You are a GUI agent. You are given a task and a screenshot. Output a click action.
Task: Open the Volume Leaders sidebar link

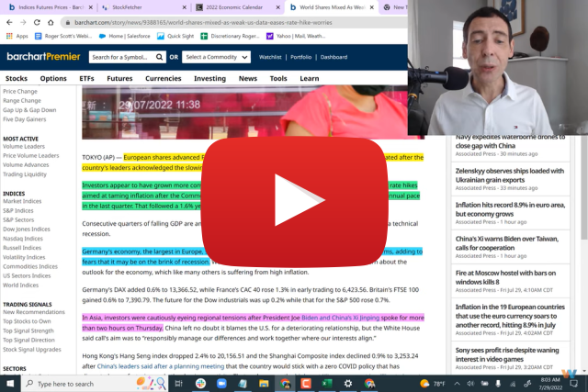pos(23,146)
